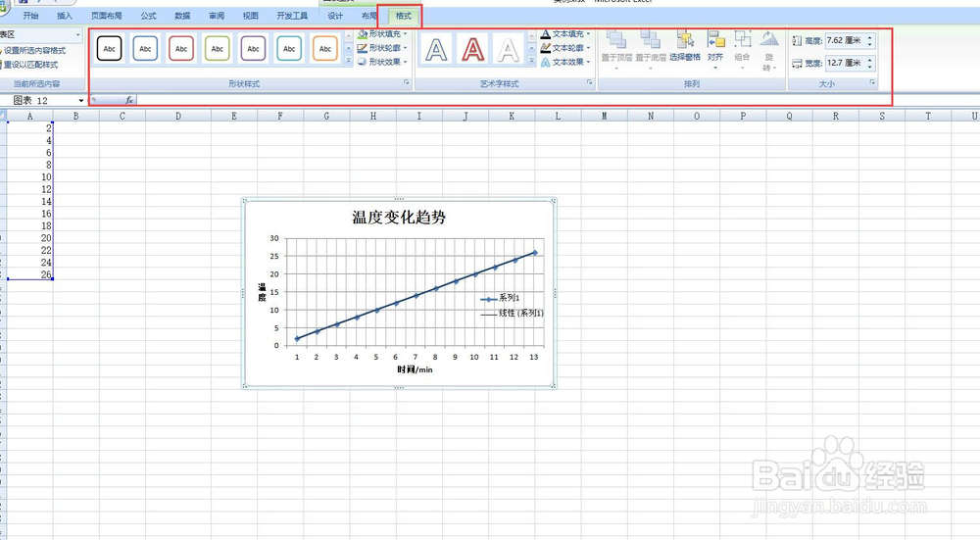This screenshot has height=540, width=980.
Task: Click 设置所选内容格式 button
Action: pos(33,51)
